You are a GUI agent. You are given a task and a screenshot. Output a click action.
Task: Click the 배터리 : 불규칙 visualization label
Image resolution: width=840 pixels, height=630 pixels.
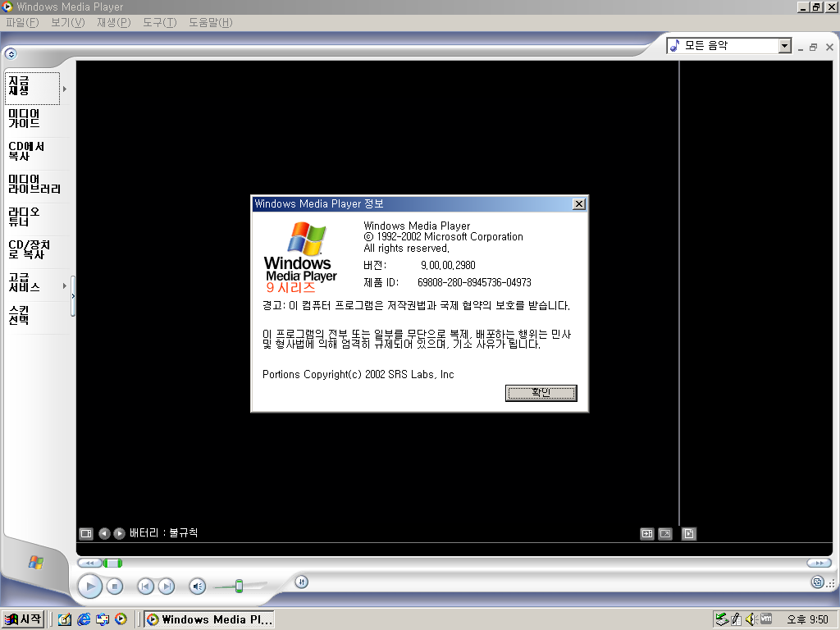click(163, 533)
